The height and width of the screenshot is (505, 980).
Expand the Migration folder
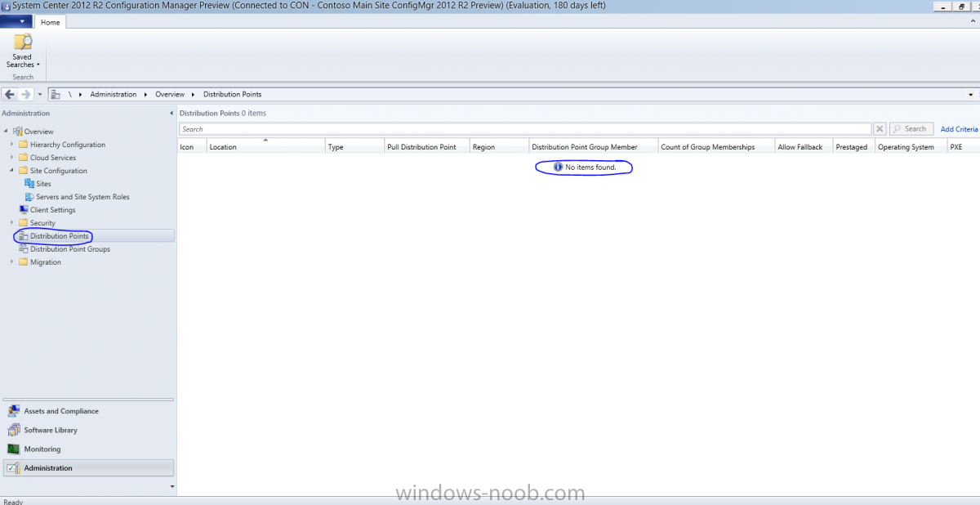click(x=12, y=262)
